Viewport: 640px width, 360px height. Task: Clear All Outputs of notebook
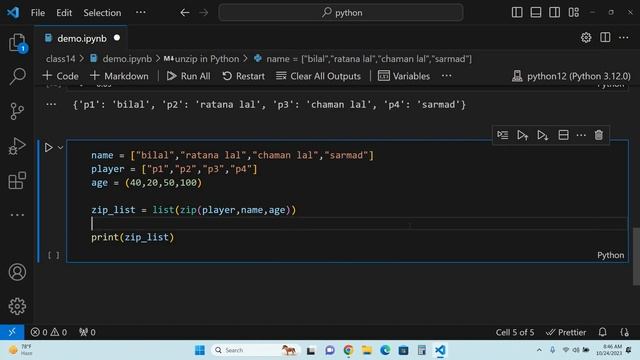coord(318,76)
